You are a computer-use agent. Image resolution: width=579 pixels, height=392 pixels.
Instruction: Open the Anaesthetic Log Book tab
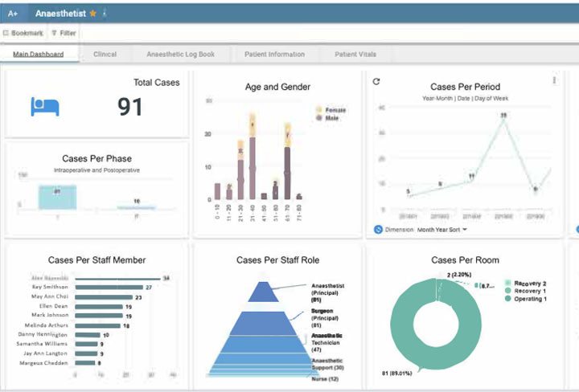pos(180,55)
